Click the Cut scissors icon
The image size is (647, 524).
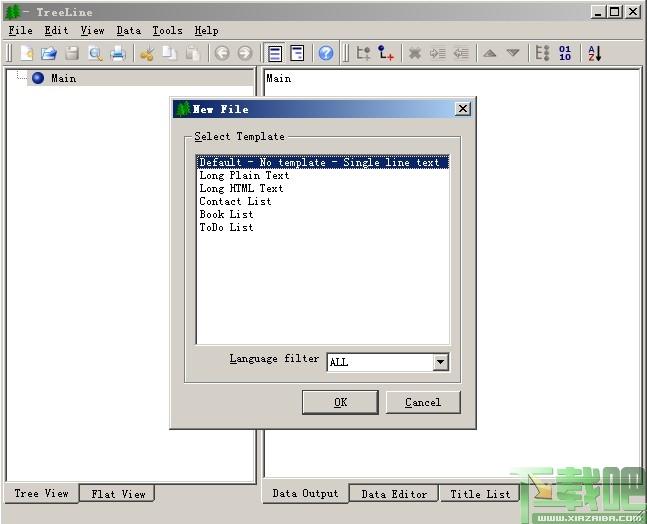click(x=147, y=54)
